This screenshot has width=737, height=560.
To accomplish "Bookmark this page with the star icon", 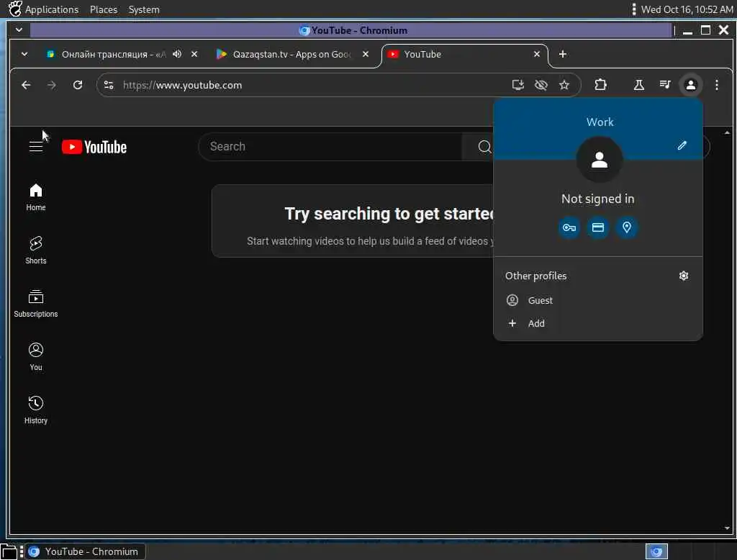I will (564, 85).
